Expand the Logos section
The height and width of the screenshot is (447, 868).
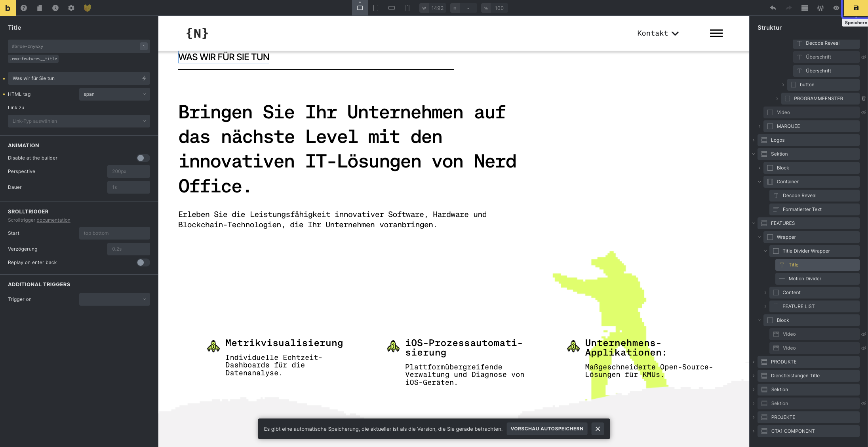(754, 140)
